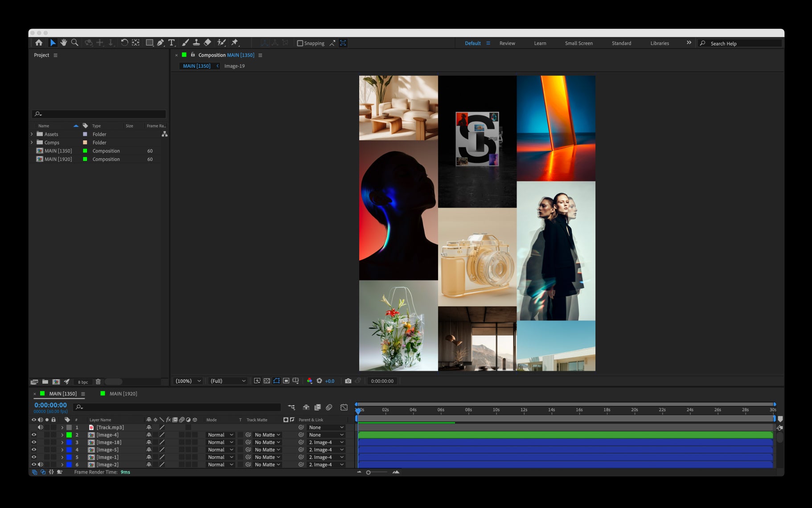The width and height of the screenshot is (812, 508).
Task: Open the 100% magnification dropdown
Action: (x=188, y=381)
